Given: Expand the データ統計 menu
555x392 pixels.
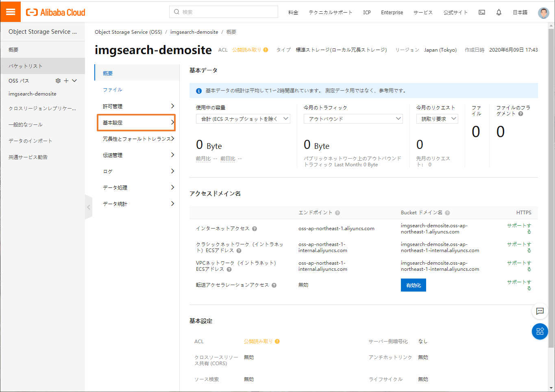Looking at the screenshot, I should tap(137, 204).
